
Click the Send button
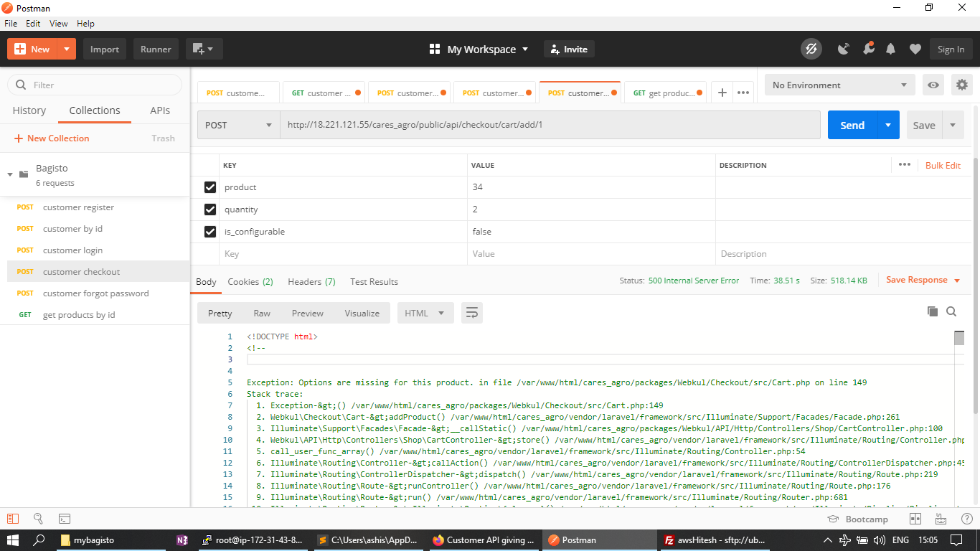click(x=852, y=125)
